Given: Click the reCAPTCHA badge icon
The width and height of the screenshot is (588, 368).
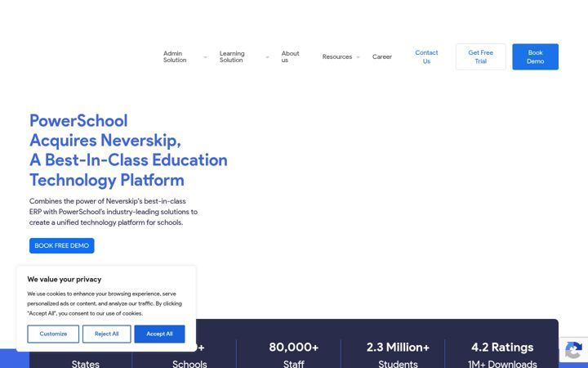Looking at the screenshot, I should tap(573, 350).
